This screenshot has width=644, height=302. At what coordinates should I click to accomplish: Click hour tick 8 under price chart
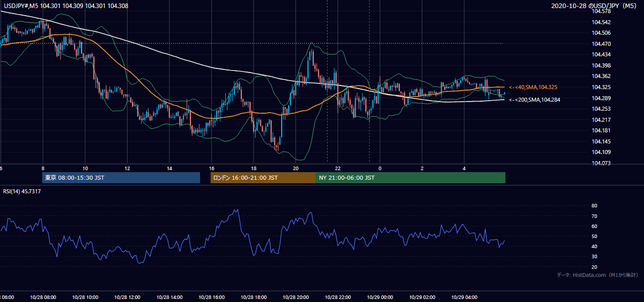pos(43,168)
